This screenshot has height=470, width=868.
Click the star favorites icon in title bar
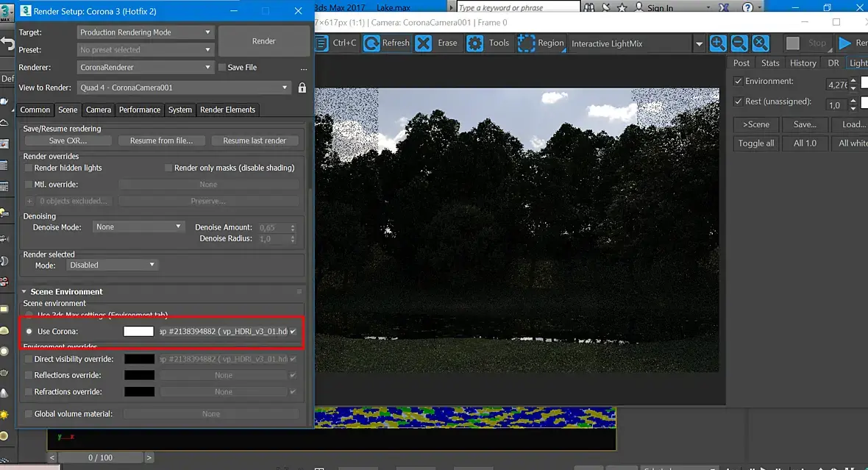click(x=622, y=7)
